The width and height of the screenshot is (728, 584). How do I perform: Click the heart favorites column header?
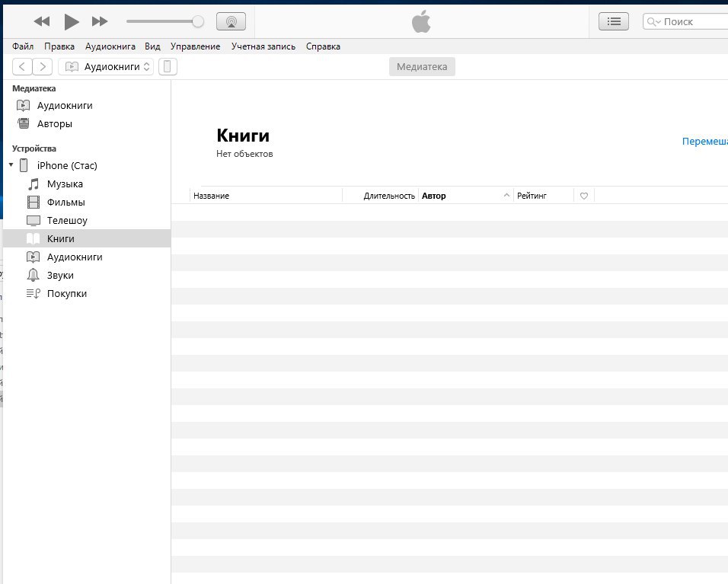(584, 196)
